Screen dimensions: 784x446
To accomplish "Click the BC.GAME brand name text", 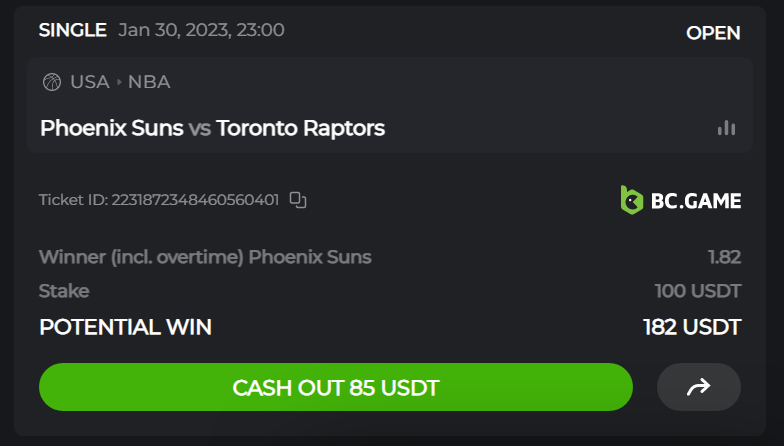I will [694, 200].
